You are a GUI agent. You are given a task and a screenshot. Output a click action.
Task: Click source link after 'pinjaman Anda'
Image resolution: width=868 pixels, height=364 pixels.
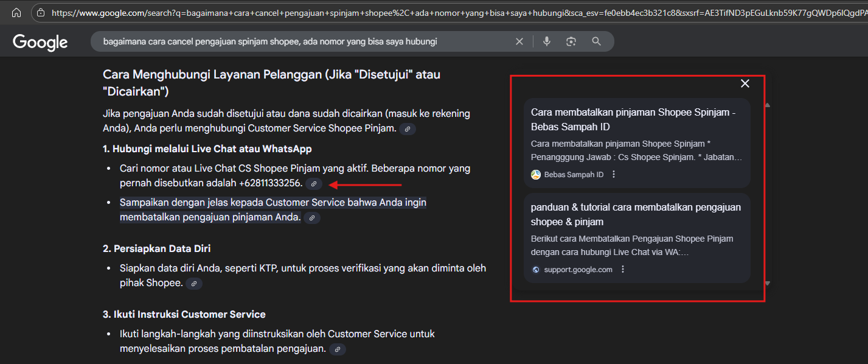[311, 218]
